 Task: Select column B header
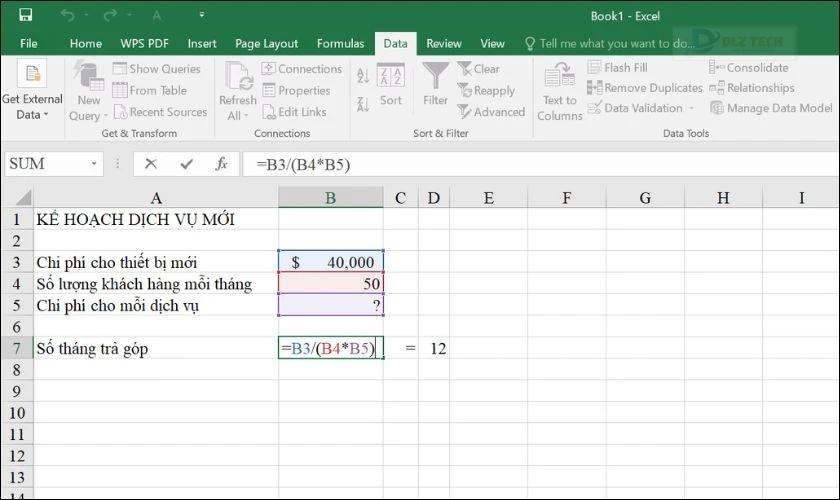pyautogui.click(x=331, y=198)
